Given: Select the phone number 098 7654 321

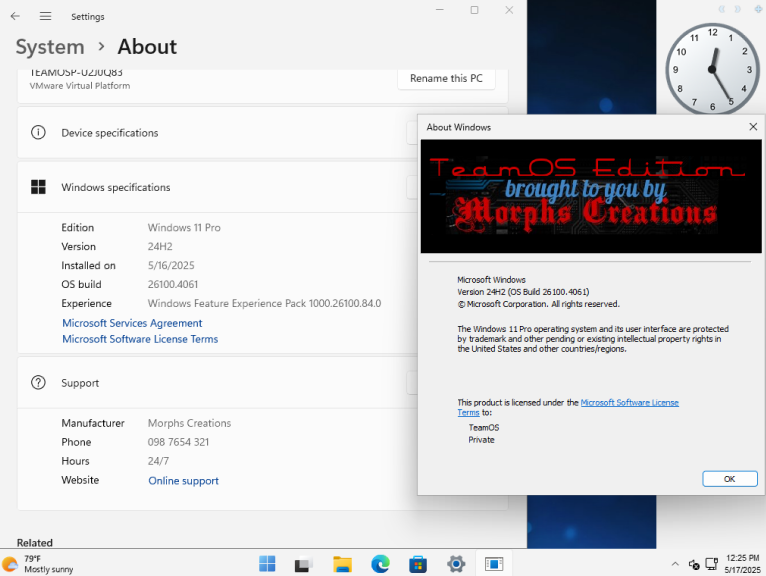Looking at the screenshot, I should pos(178,442).
